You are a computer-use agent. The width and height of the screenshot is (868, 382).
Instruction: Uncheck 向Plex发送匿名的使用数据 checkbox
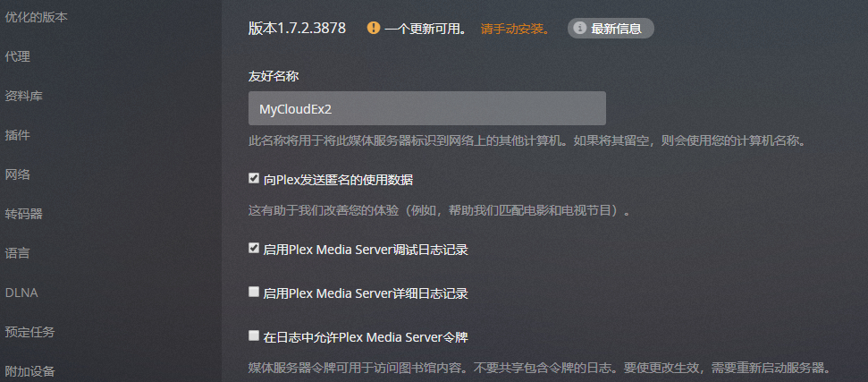(x=254, y=178)
